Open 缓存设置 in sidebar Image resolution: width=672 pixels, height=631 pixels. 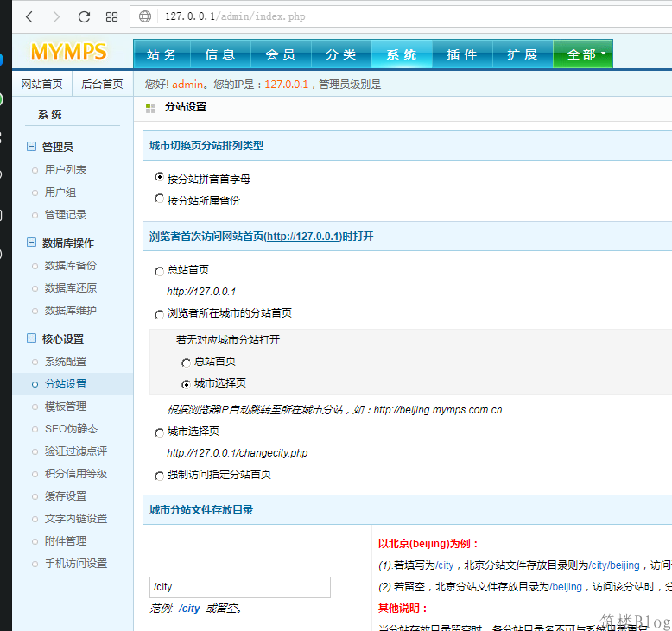tap(66, 496)
